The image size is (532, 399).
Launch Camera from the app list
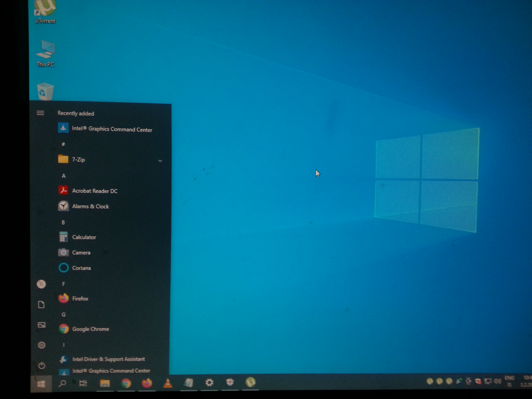coord(81,252)
